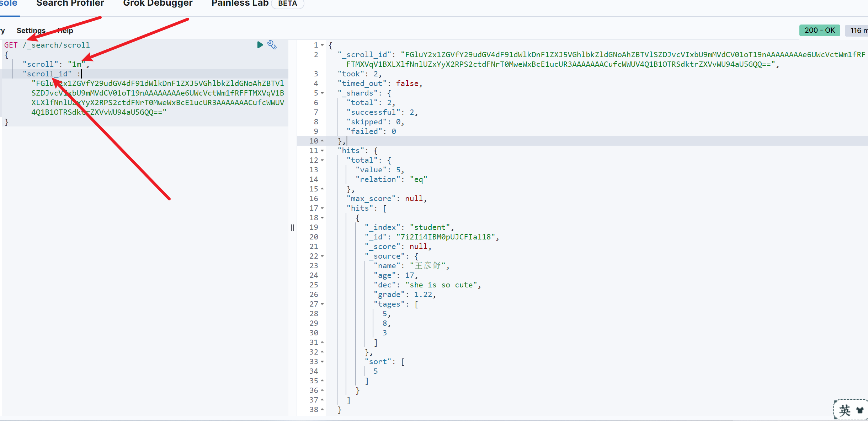The width and height of the screenshot is (868, 421).
Task: Run the scroll request with play icon
Action: [x=260, y=45]
